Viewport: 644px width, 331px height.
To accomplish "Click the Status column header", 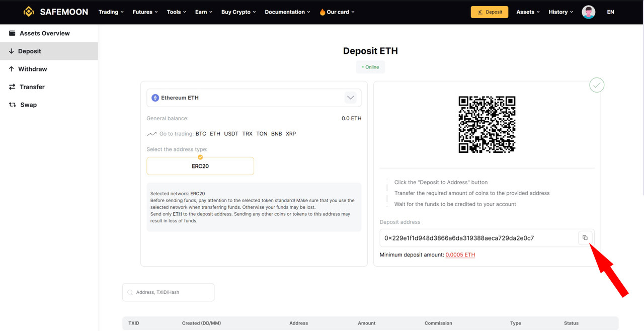I will click(x=571, y=323).
